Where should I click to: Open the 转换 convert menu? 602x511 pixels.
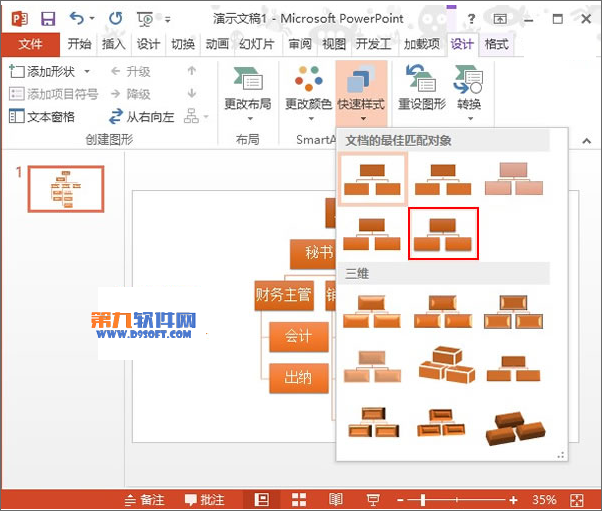click(x=469, y=93)
